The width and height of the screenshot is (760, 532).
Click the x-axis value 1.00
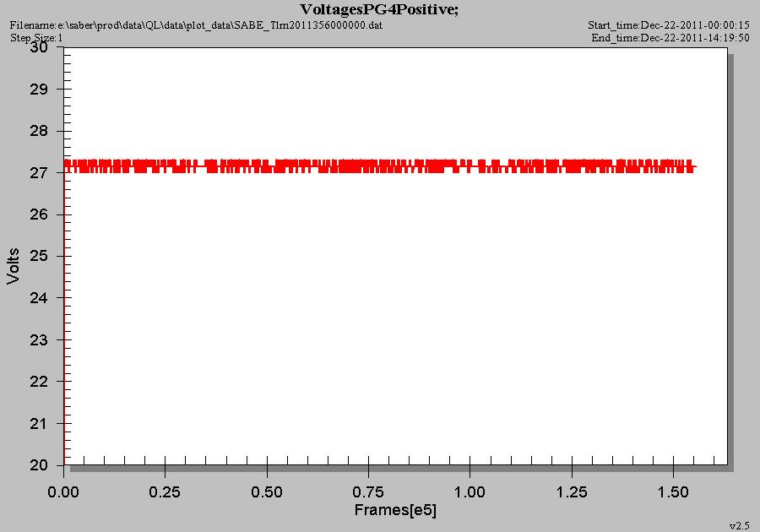pyautogui.click(x=470, y=492)
